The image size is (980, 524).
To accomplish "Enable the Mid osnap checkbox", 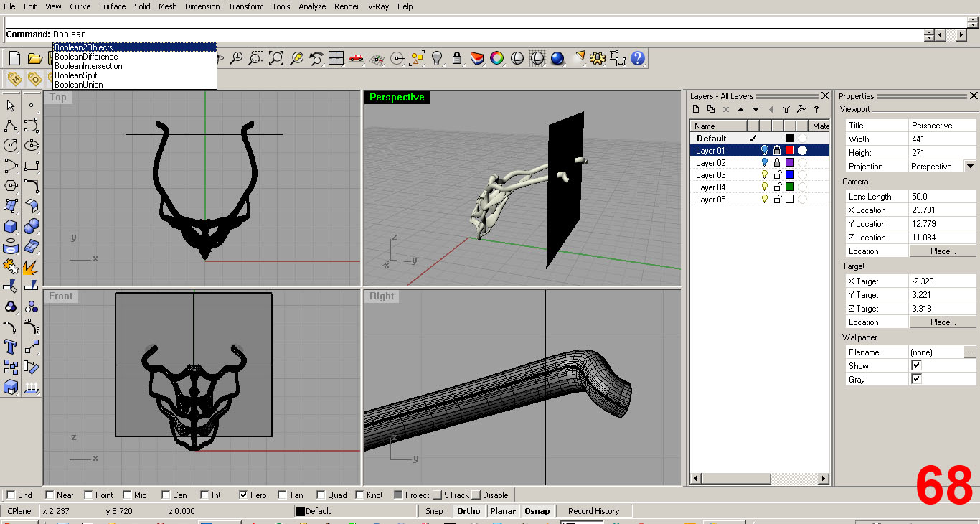I will pyautogui.click(x=127, y=495).
